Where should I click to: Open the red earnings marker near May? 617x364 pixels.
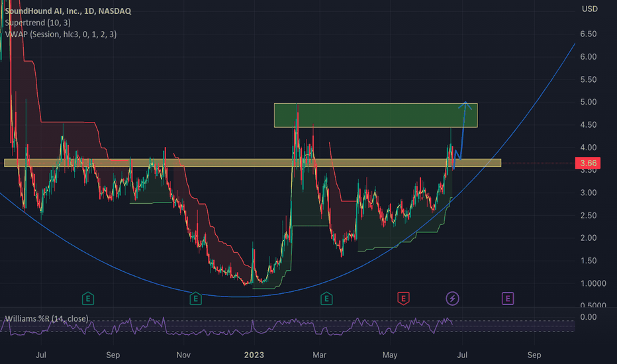[403, 298]
